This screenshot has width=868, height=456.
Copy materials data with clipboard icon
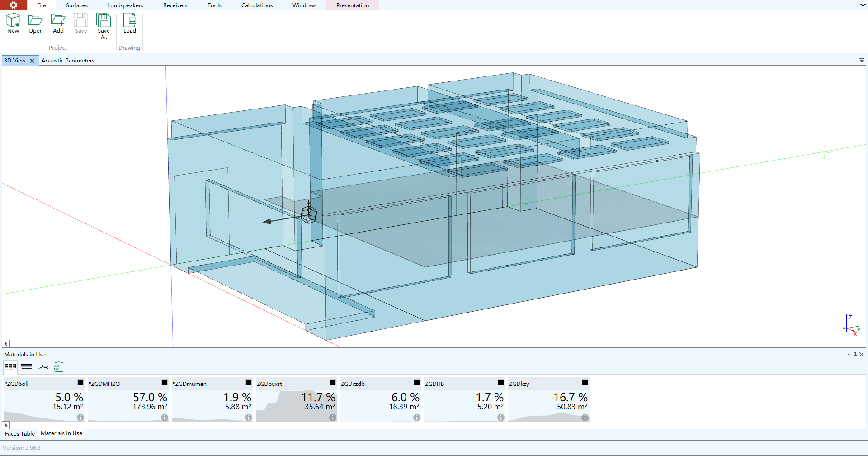(59, 367)
